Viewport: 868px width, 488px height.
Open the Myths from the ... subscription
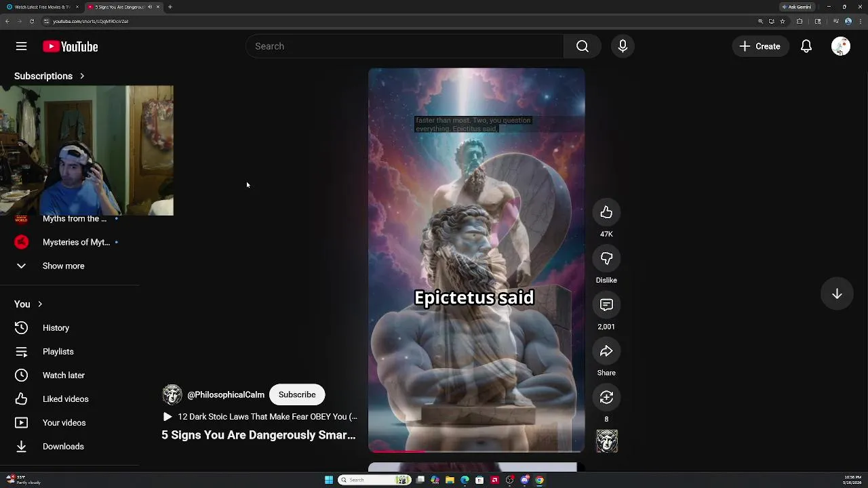coord(69,219)
